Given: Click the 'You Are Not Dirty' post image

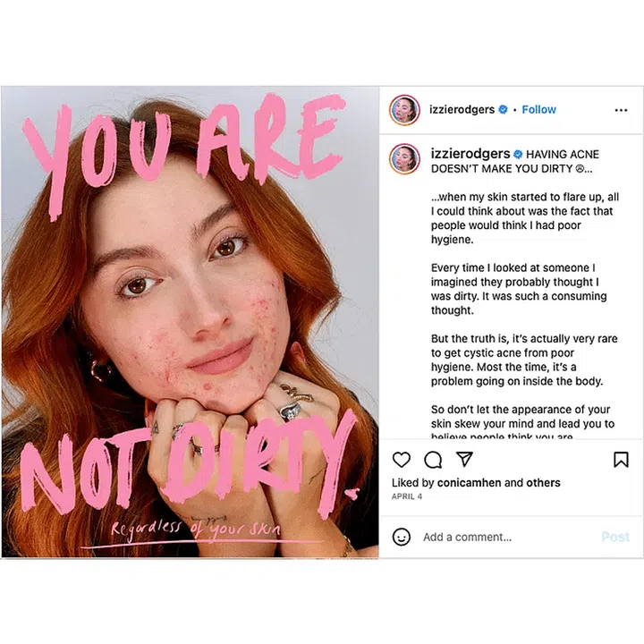Looking at the screenshot, I should (x=190, y=322).
